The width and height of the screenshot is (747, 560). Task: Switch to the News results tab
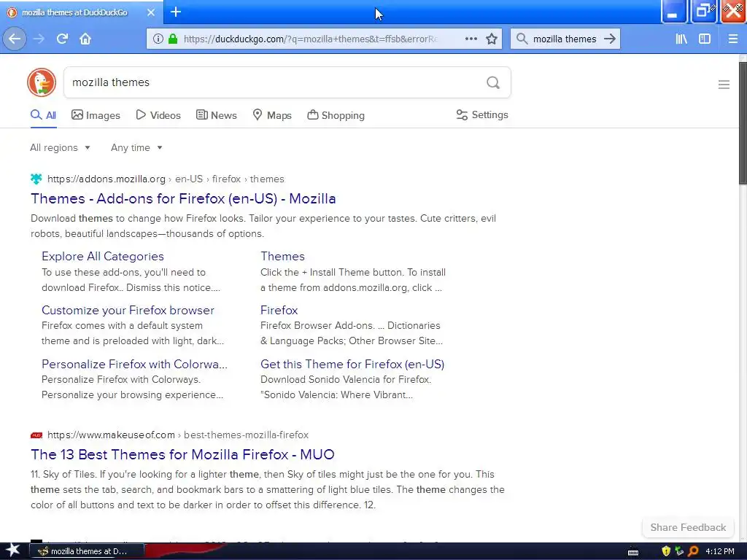click(x=216, y=115)
